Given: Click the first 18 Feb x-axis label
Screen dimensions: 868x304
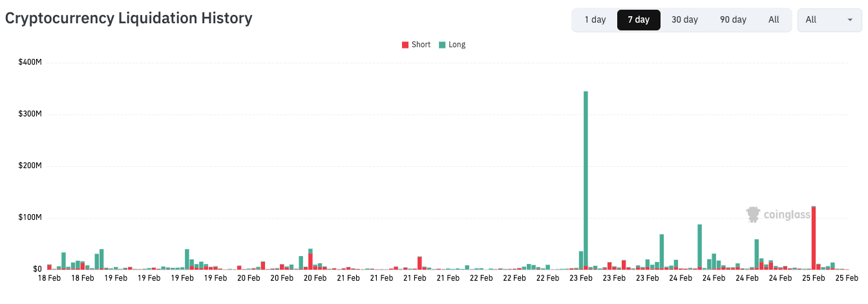Looking at the screenshot, I should tap(49, 278).
